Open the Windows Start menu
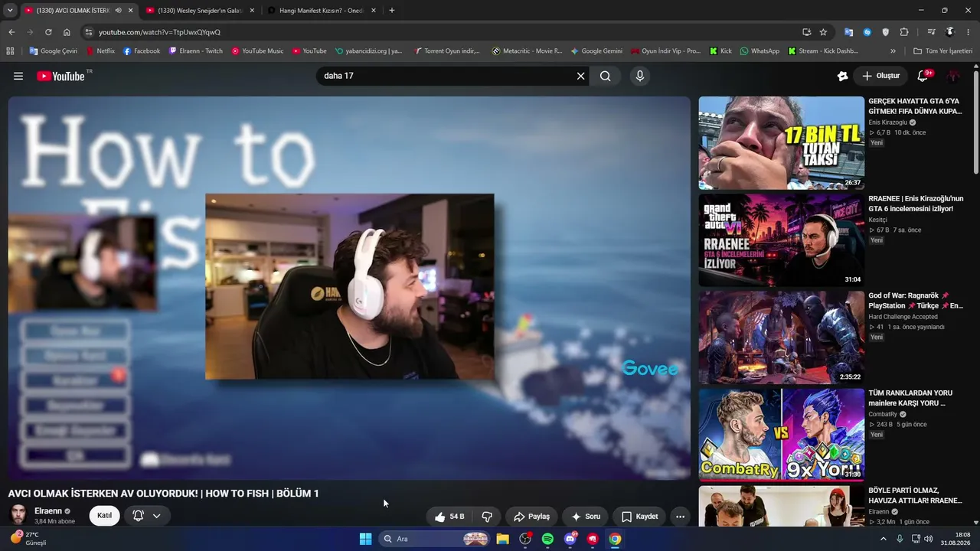The image size is (980, 551). 365,539
